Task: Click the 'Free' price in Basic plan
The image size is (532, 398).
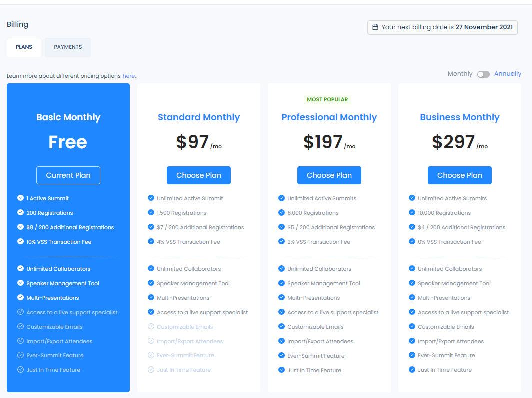Action: 68,142
